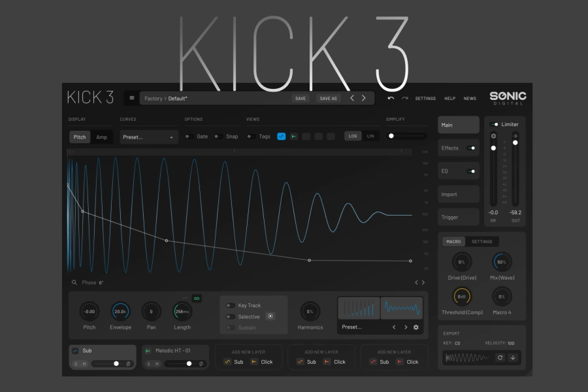Screen dimensions: 588x392
Task: Select LOG frequency scale
Action: [x=353, y=136]
